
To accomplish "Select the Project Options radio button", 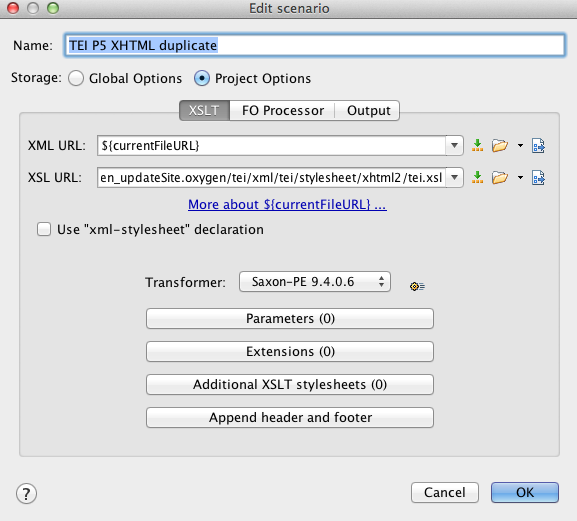I will point(202,78).
